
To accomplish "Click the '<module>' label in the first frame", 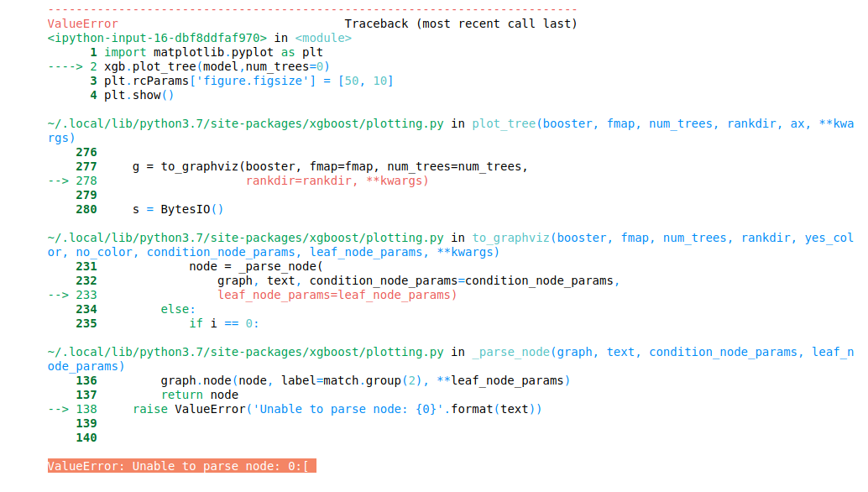I will [323, 38].
